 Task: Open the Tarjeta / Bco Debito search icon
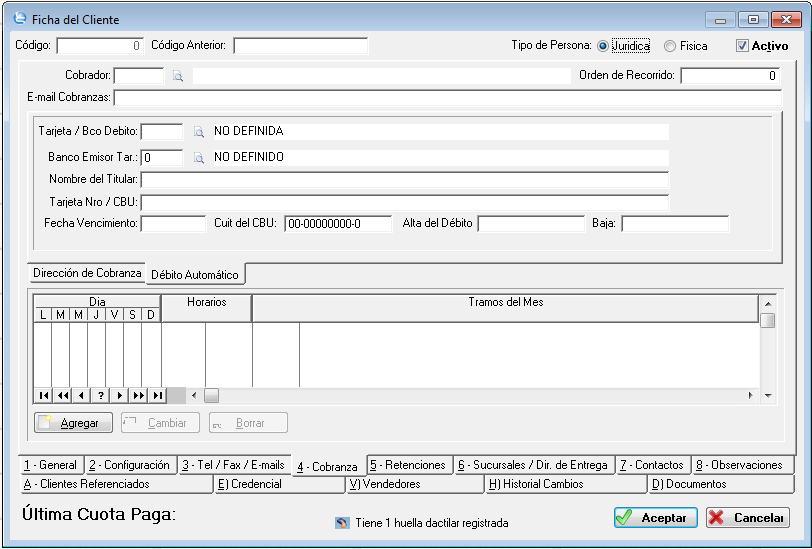tap(198, 132)
